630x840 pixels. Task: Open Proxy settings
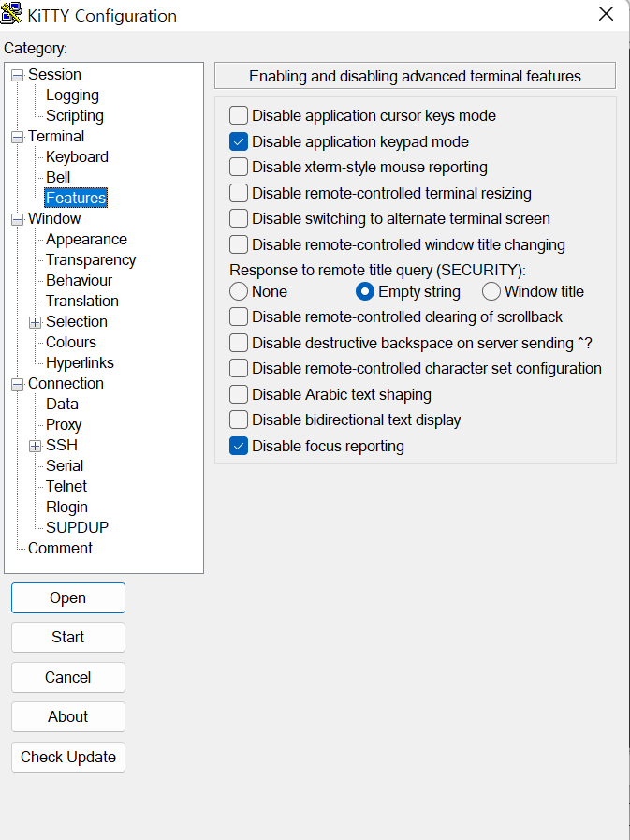pos(64,425)
